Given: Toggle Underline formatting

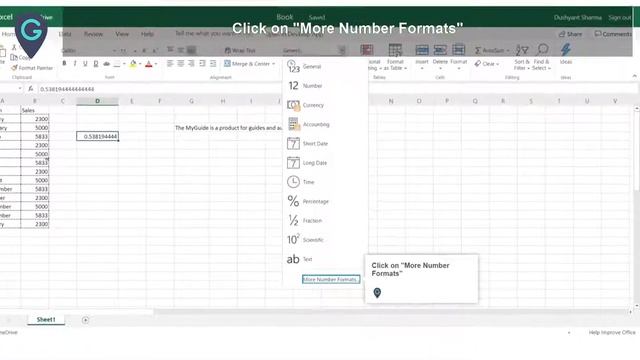Looking at the screenshot, I should tap(85, 64).
